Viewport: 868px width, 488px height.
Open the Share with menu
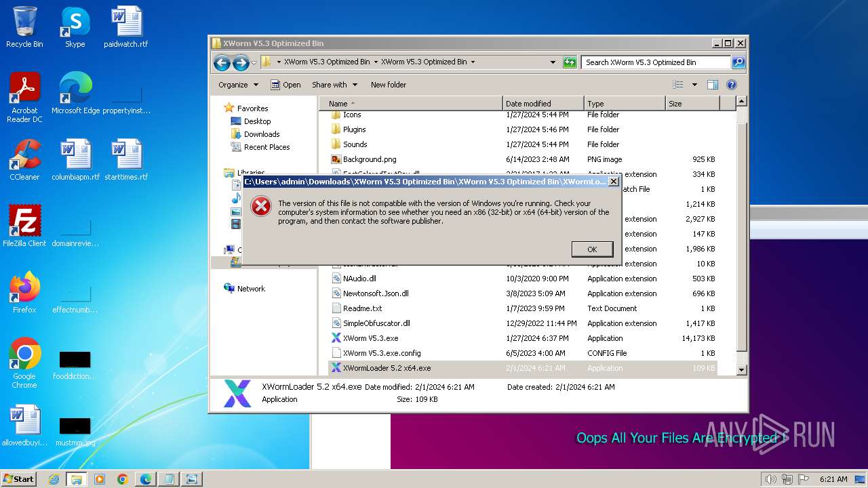(x=334, y=85)
